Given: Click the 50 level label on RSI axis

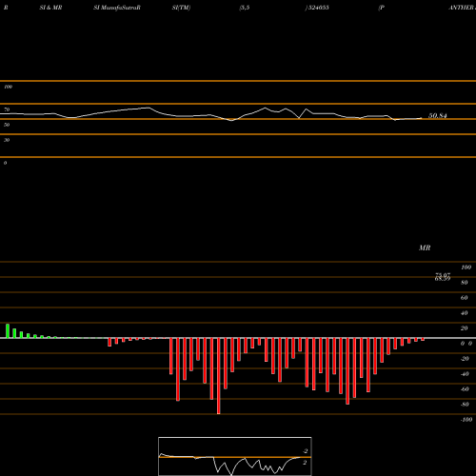Looking at the screenshot, I should click(x=7, y=125).
